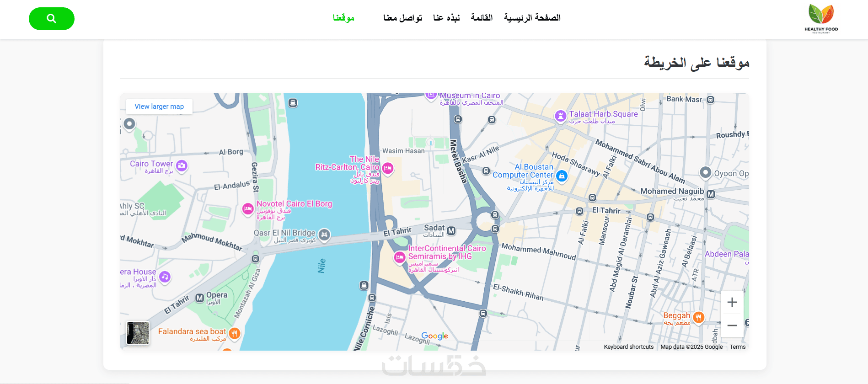The image size is (868, 384).
Task: Select InterContinental Semiramis hotel pin
Action: (x=400, y=257)
